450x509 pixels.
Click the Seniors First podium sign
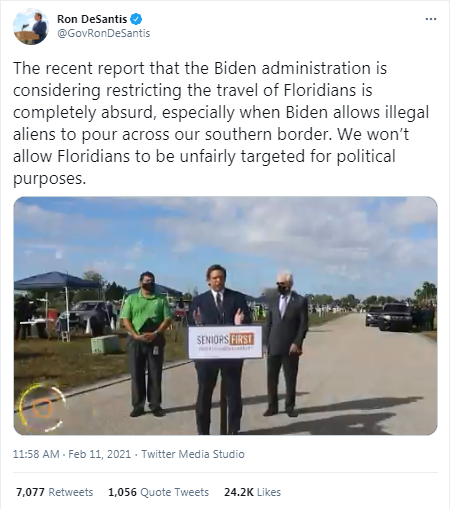(x=225, y=342)
